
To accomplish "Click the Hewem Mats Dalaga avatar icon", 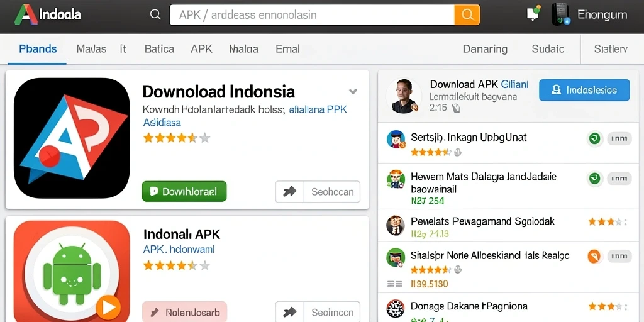I will [396, 179].
